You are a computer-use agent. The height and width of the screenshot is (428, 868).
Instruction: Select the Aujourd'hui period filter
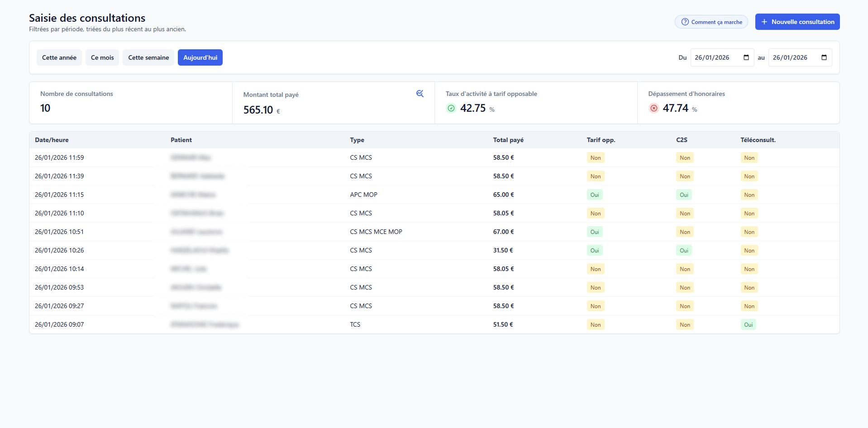[x=200, y=57]
